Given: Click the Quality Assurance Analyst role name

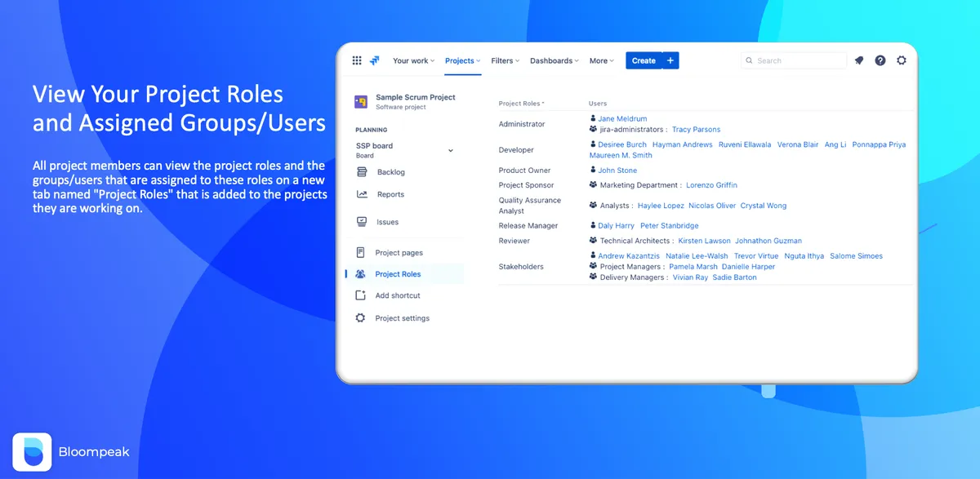Looking at the screenshot, I should pyautogui.click(x=530, y=206).
